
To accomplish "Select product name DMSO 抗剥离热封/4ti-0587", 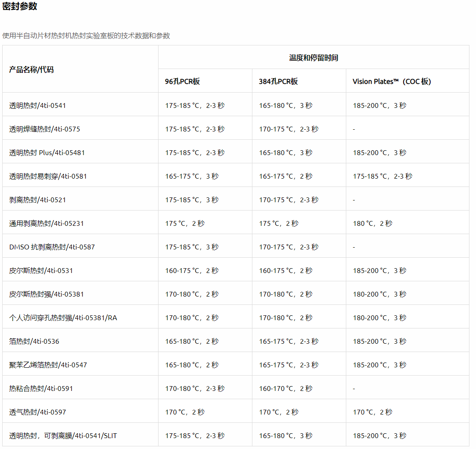I will click(x=52, y=247).
